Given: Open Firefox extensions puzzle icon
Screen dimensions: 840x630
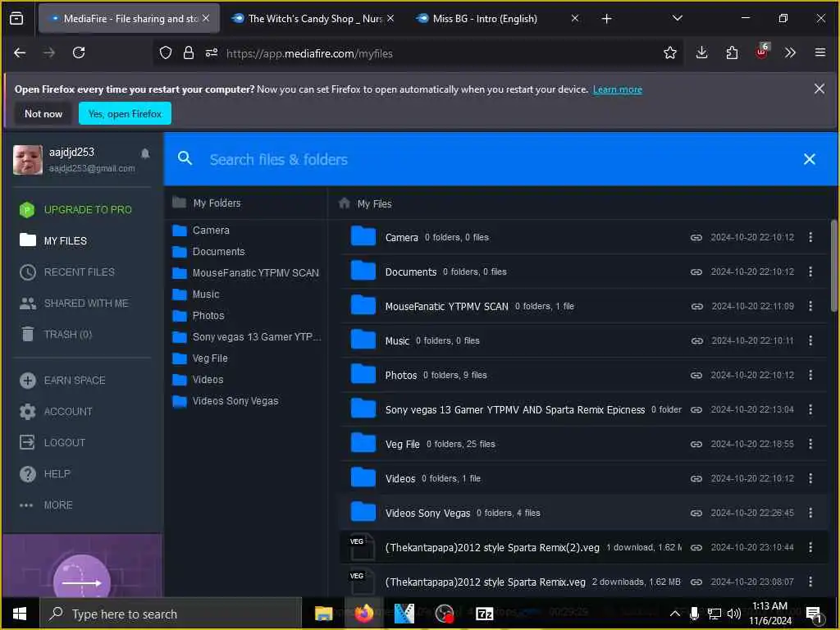Looking at the screenshot, I should [x=732, y=52].
